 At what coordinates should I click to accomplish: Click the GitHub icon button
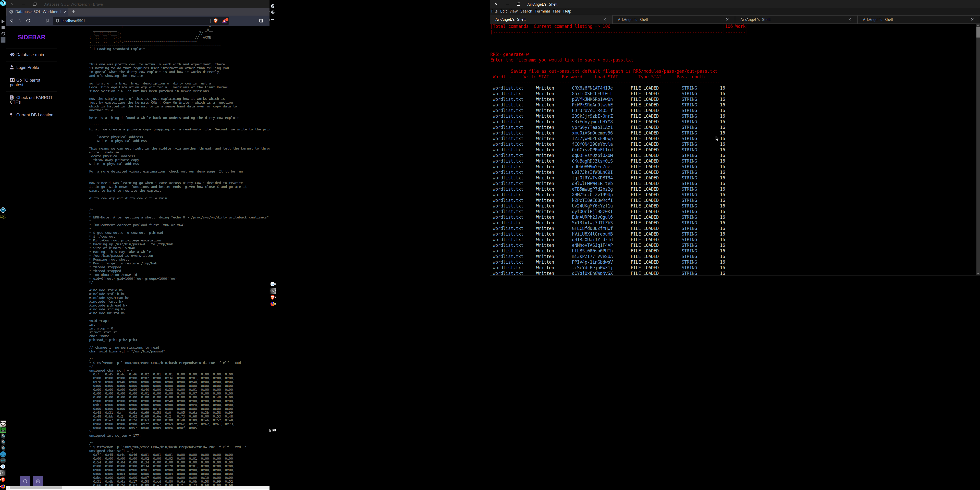[x=25, y=481]
